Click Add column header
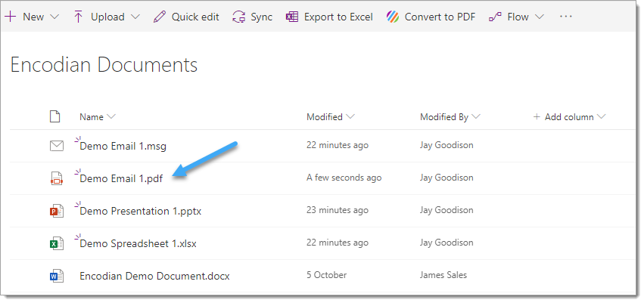Image resolution: width=644 pixels, height=303 pixels. pos(569,117)
